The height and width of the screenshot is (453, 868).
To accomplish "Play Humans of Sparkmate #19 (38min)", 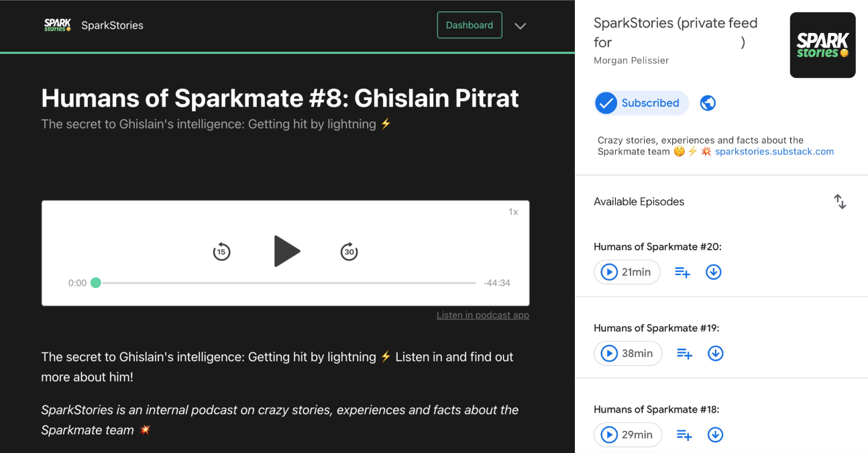I will click(x=628, y=353).
